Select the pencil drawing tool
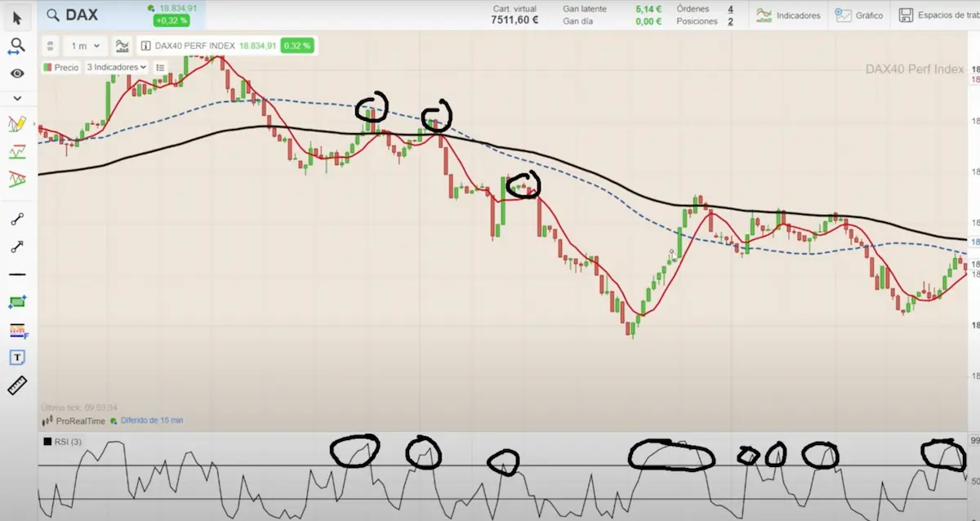980x521 pixels. click(x=17, y=124)
